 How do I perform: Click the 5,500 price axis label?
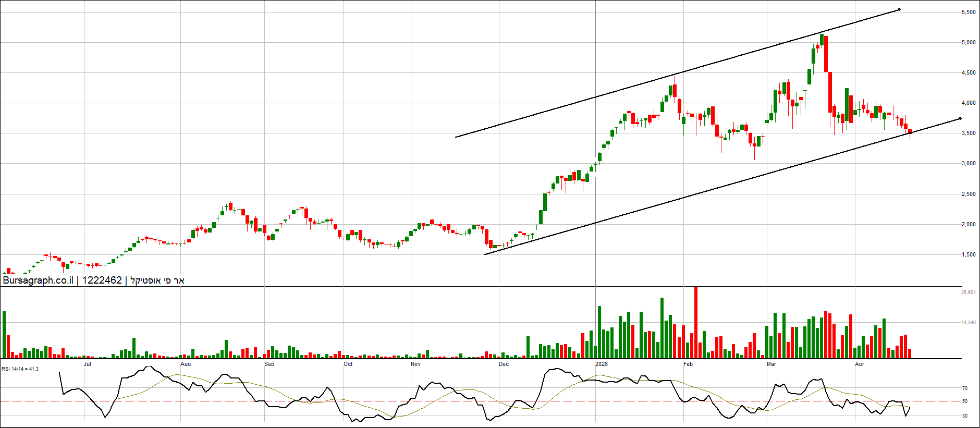[968, 12]
